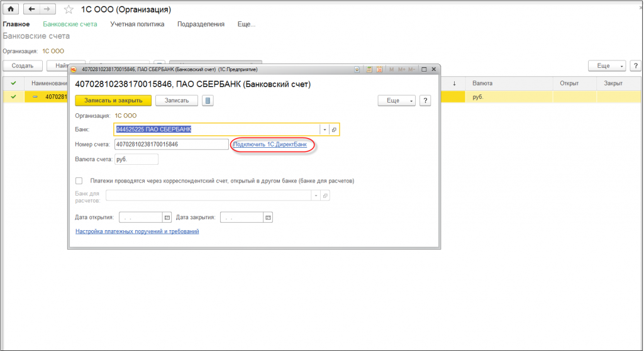Open the calendar icon in dialog title bar
The width and height of the screenshot is (644, 351).
tap(379, 69)
